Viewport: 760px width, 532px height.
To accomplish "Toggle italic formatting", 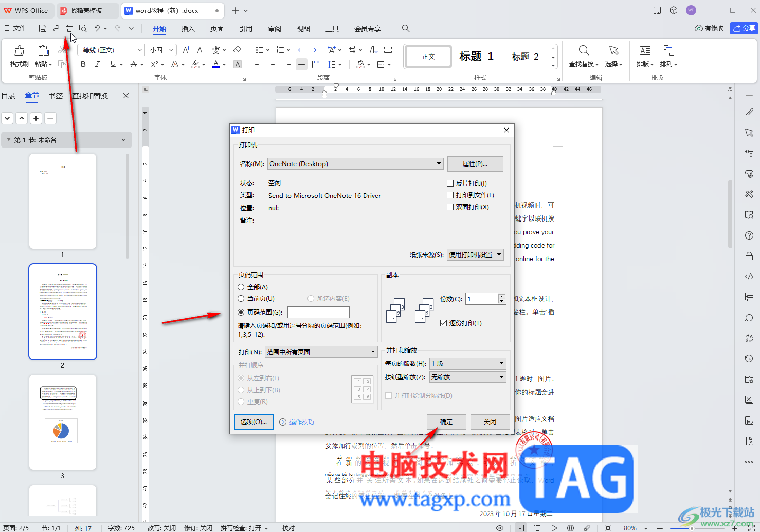I will pyautogui.click(x=97, y=64).
